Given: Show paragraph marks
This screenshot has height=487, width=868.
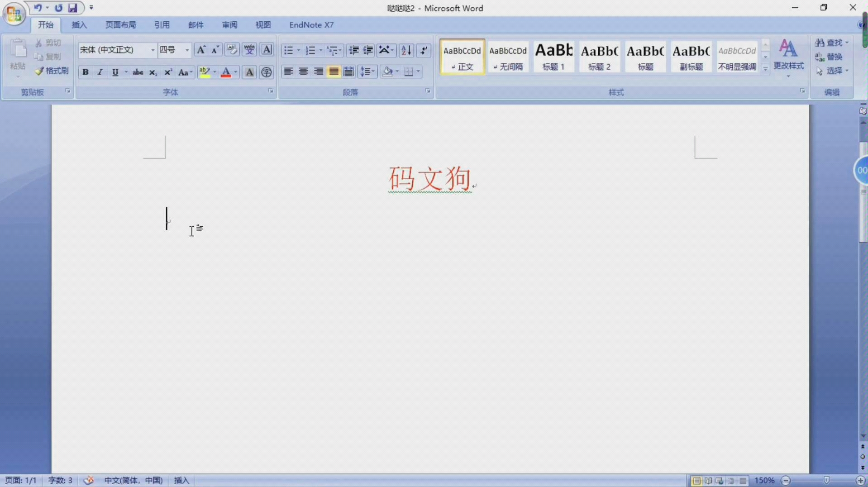Looking at the screenshot, I should click(x=424, y=50).
